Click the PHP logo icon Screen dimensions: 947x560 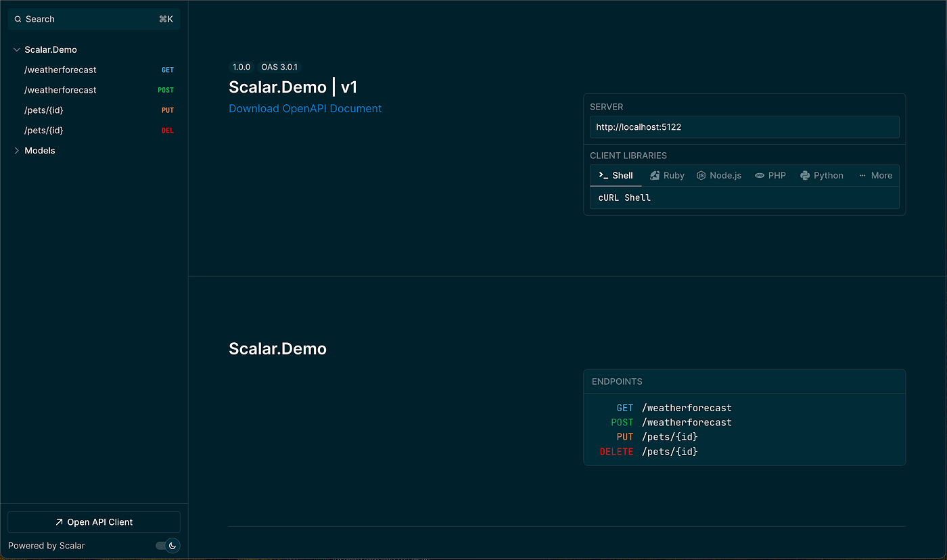tap(760, 175)
